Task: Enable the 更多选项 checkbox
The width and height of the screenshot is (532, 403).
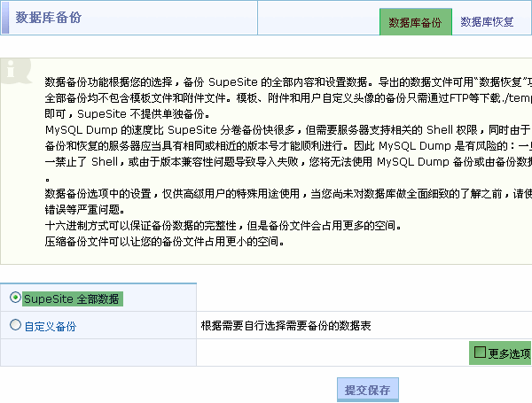Action: tap(480, 353)
